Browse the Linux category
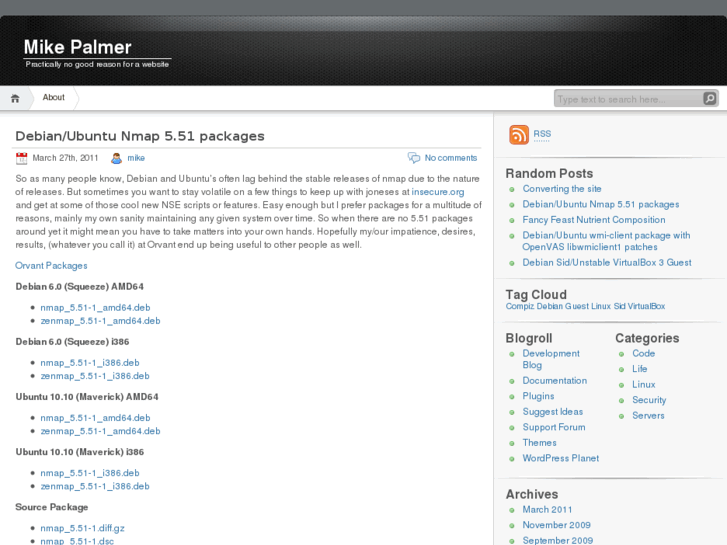727x545 pixels. click(644, 385)
